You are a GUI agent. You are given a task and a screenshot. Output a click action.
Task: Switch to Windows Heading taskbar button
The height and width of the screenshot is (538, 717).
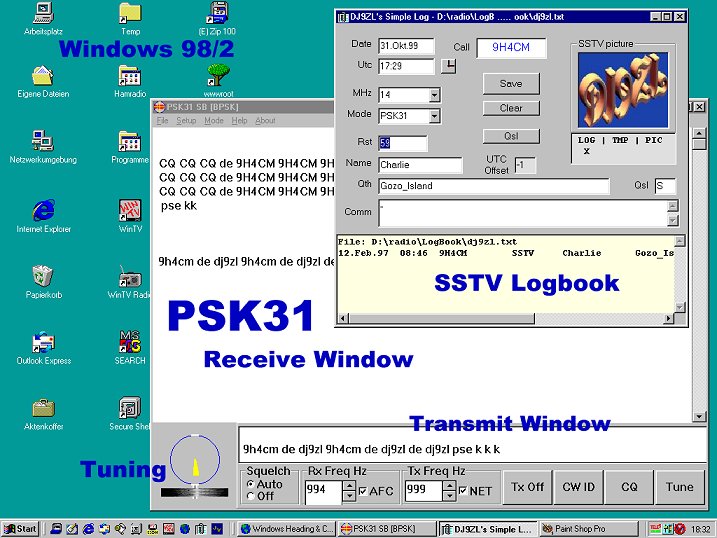(x=287, y=529)
